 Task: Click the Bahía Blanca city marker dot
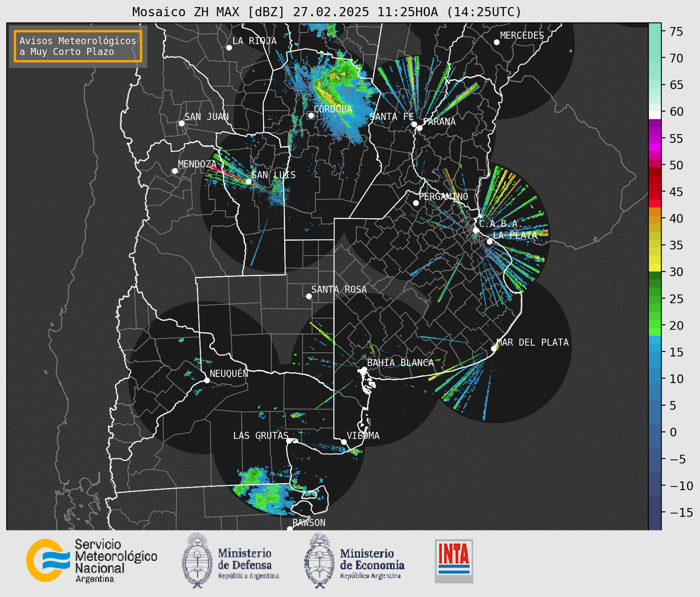(364, 369)
